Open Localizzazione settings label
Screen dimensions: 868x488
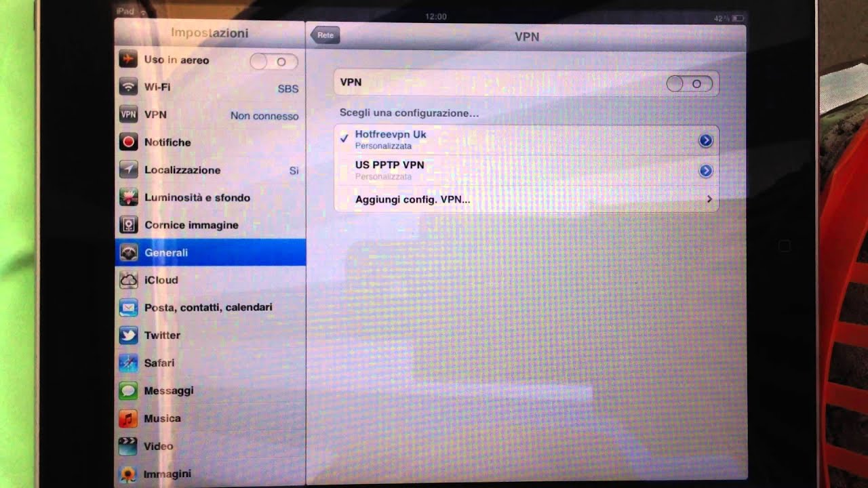click(x=182, y=170)
